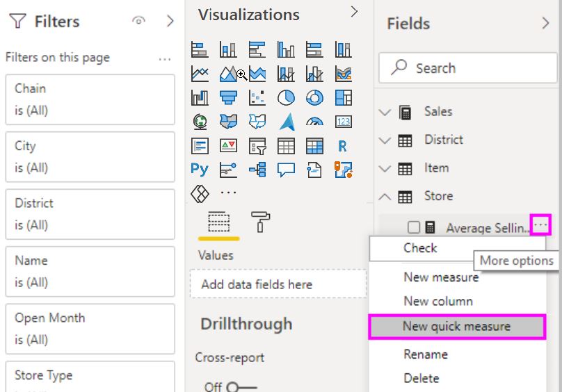Collapse the Store table
Image resolution: width=562 pixels, height=392 pixels.
[385, 197]
